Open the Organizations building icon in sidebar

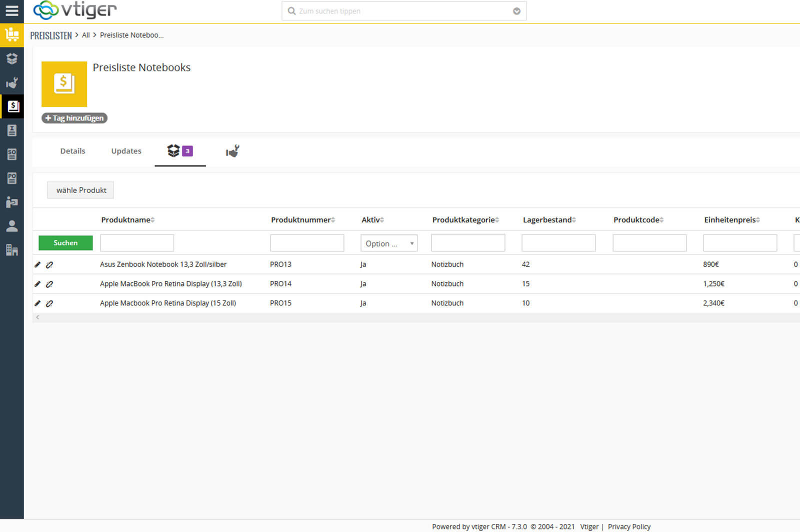click(x=12, y=250)
